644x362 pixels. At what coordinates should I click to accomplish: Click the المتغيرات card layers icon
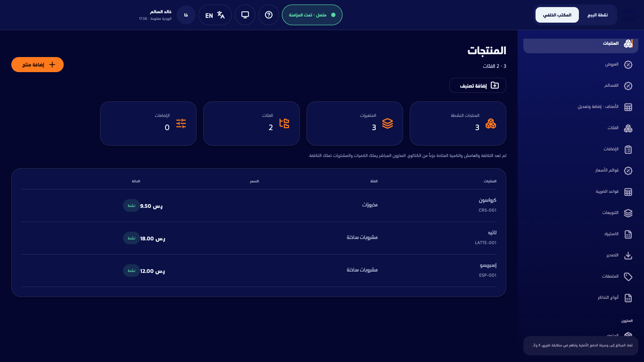coord(388,123)
